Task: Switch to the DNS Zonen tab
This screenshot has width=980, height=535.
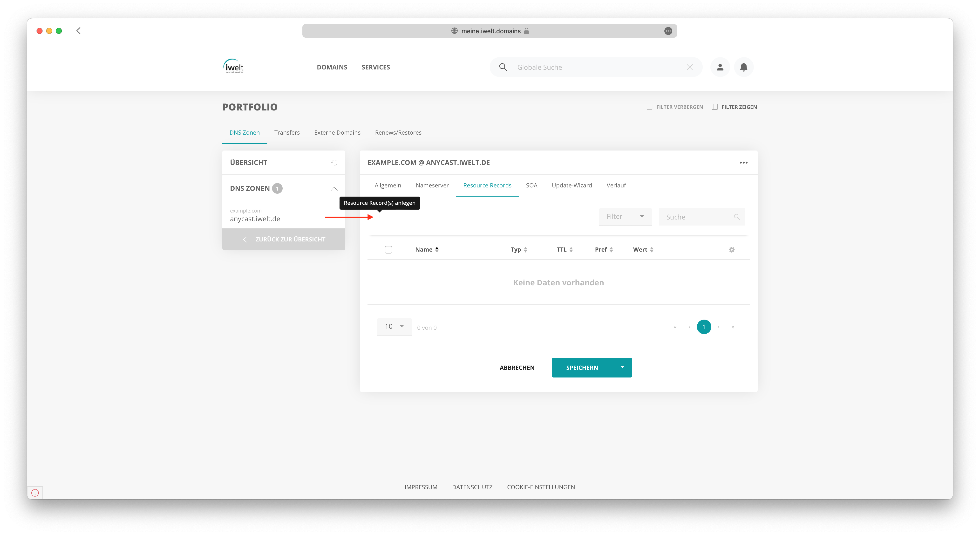Action: tap(244, 132)
